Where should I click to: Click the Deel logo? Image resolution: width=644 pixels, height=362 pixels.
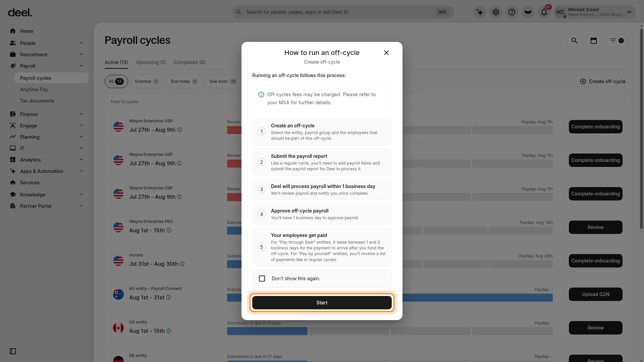[20, 12]
